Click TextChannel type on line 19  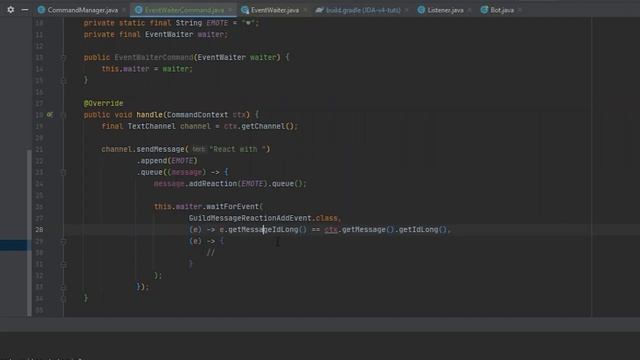click(151, 126)
